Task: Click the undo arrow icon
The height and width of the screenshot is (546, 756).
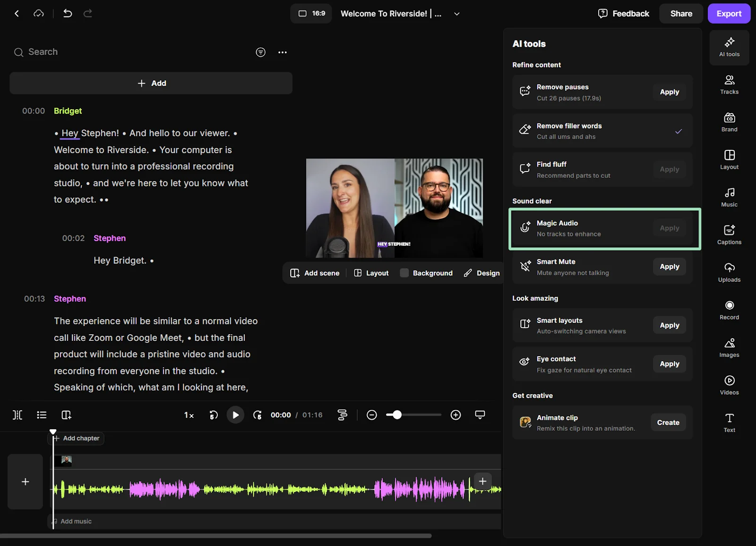Action: (68, 14)
